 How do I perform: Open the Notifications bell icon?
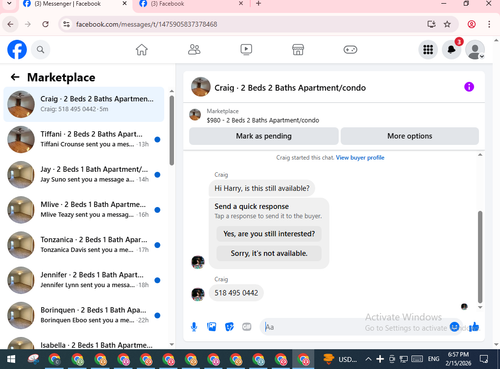point(451,50)
